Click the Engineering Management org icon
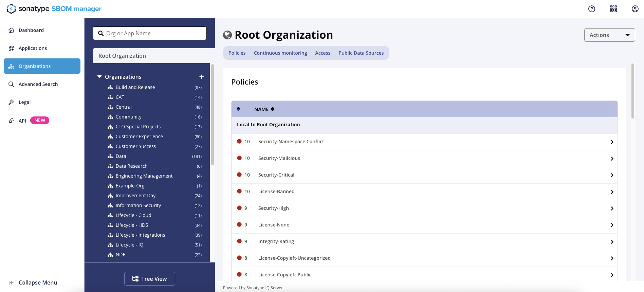Viewport: 644px width, 292px height. [110, 176]
